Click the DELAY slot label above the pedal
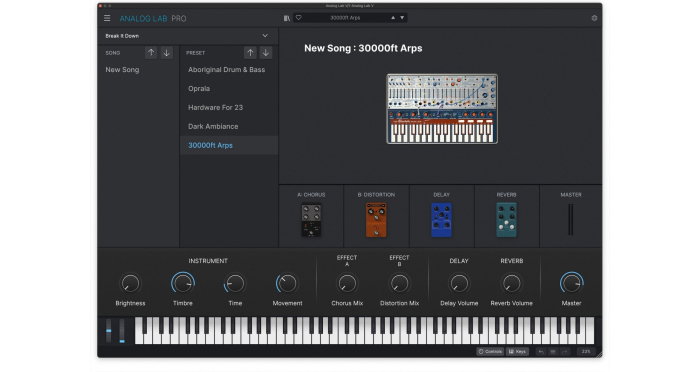 pos(442,195)
